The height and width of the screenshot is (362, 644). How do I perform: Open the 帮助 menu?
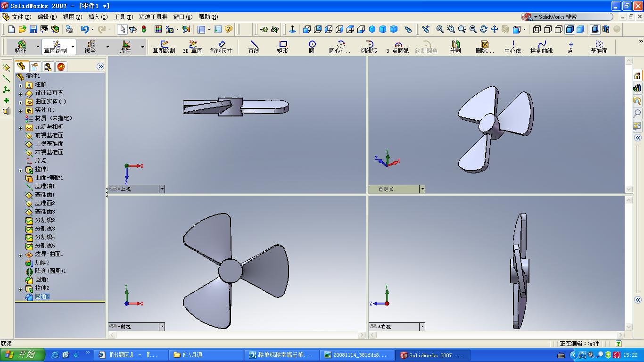(x=208, y=16)
